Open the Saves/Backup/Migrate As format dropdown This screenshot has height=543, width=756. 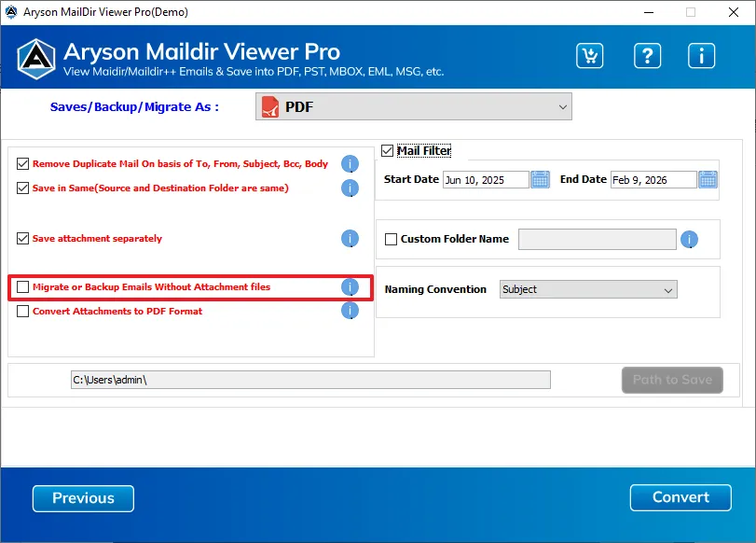[414, 106]
